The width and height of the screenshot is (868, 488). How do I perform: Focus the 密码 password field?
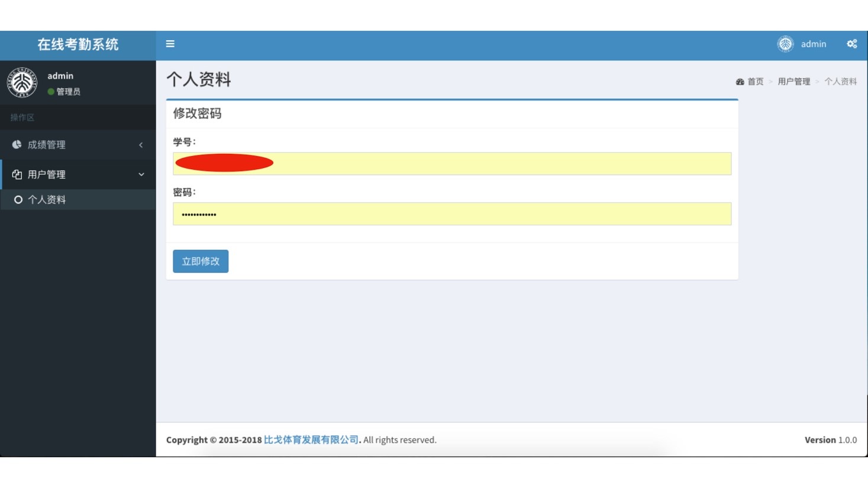tap(452, 214)
